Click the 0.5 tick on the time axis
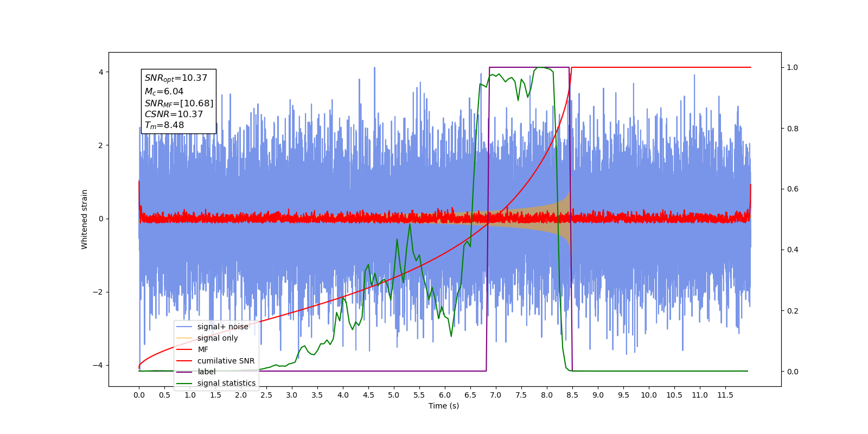The height and width of the screenshot is (434, 868). coord(164,395)
